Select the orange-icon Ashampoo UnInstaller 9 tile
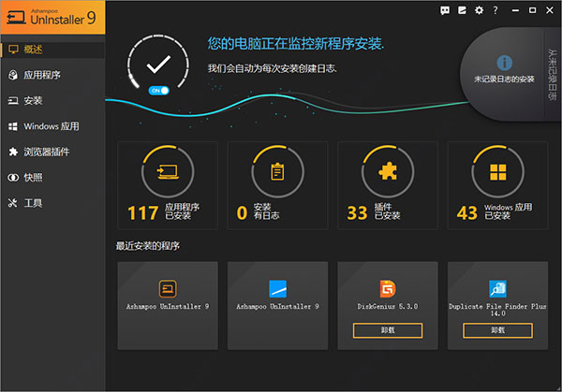Viewport: 562px width, 392px height. [x=168, y=305]
